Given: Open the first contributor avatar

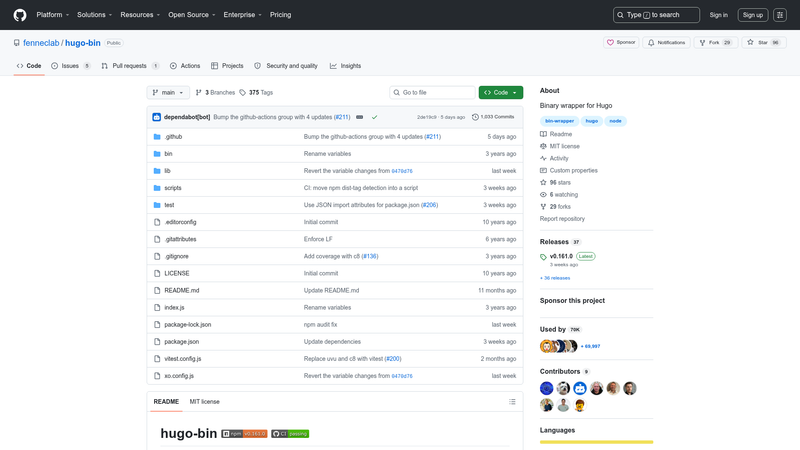Looking at the screenshot, I should [546, 388].
